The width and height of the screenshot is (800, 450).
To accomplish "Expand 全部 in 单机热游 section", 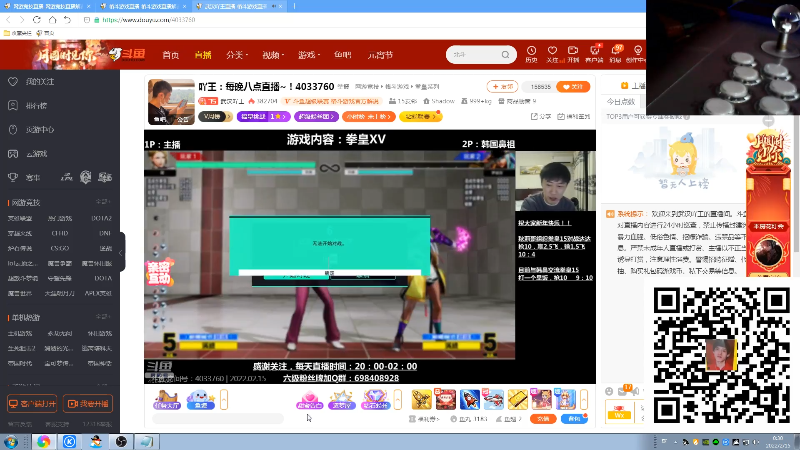I will click(103, 317).
